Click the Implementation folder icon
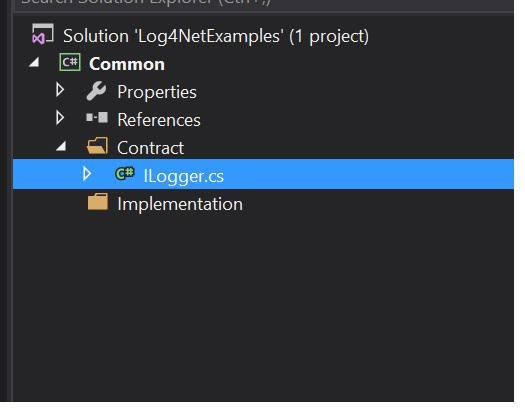The width and height of the screenshot is (525, 410). [98, 202]
